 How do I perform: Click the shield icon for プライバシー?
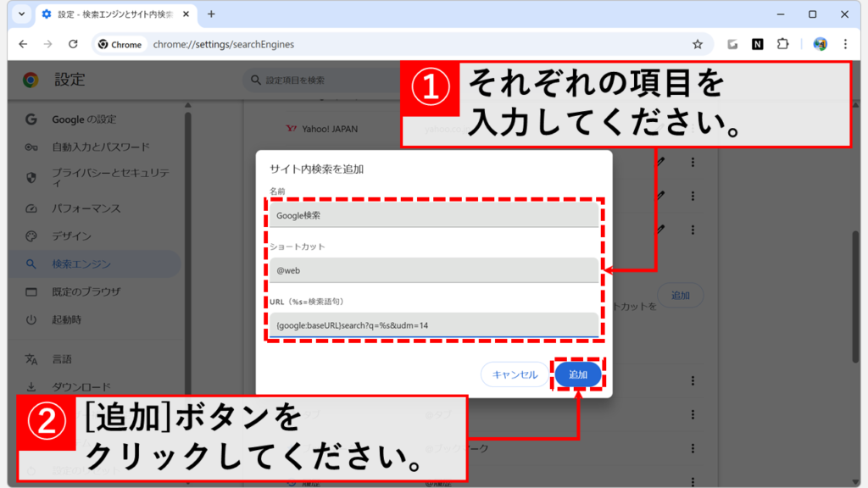pos(31,178)
